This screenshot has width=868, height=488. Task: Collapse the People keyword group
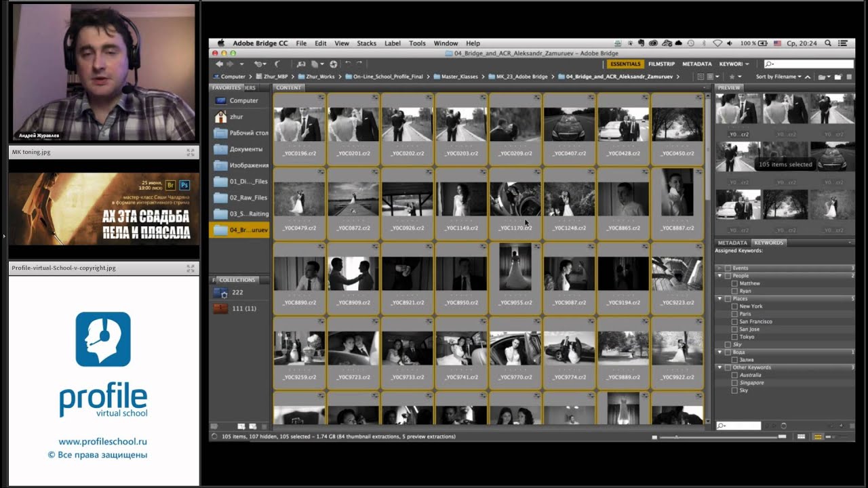click(719, 276)
